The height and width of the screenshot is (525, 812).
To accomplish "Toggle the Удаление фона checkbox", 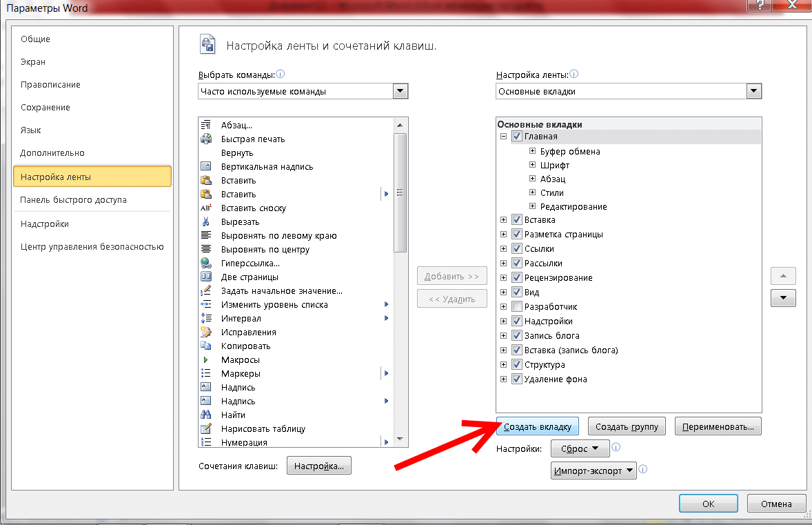I will tap(516, 379).
